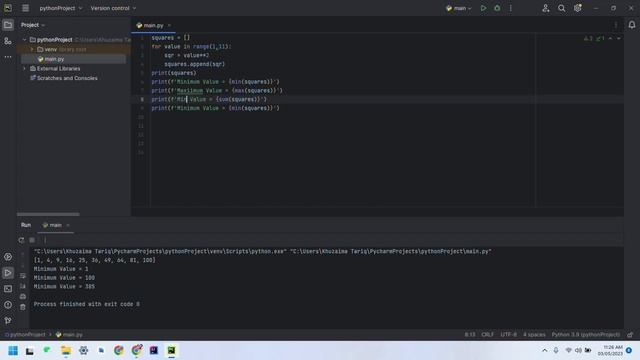Expand the venv folder

32,49
